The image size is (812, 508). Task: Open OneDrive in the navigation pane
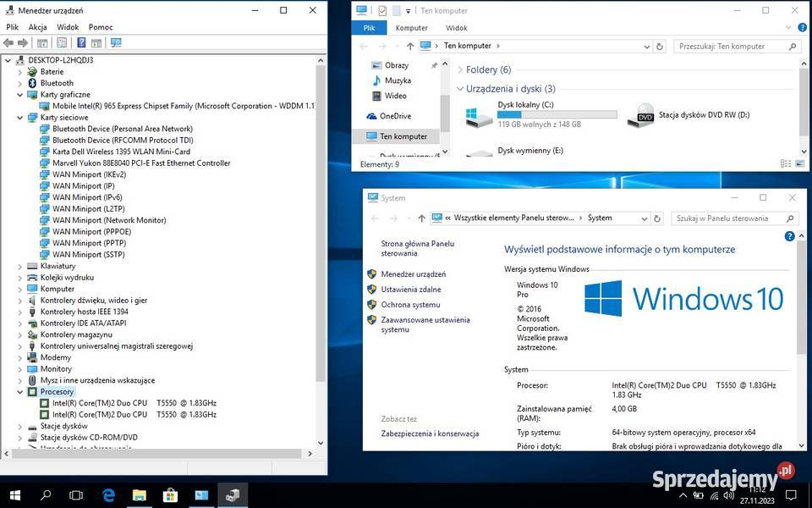pos(396,116)
